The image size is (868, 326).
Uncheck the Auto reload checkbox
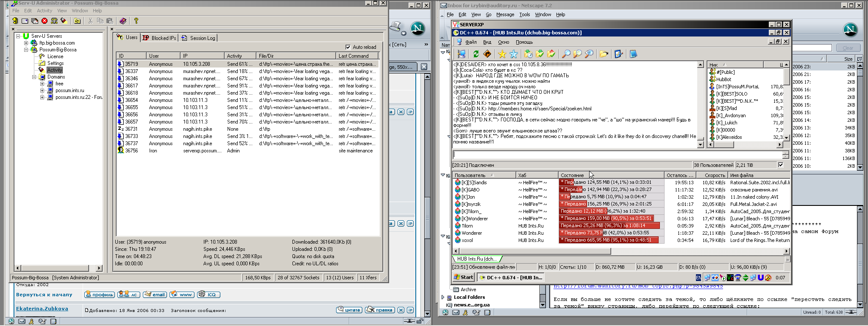tap(348, 47)
